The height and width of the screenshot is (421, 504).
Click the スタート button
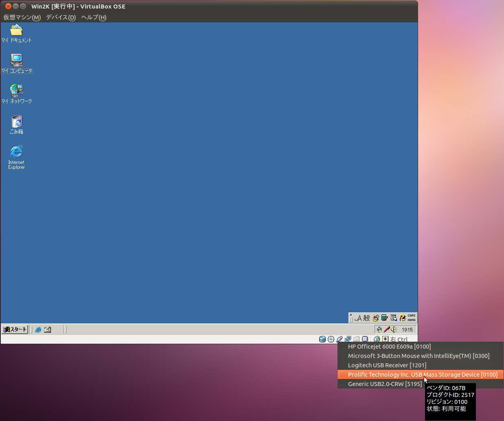15,329
